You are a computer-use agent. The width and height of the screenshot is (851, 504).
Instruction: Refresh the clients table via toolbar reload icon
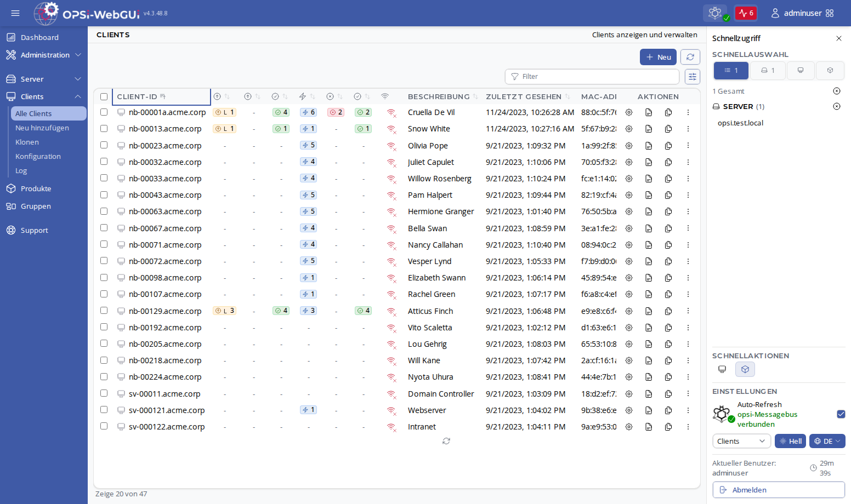point(690,57)
